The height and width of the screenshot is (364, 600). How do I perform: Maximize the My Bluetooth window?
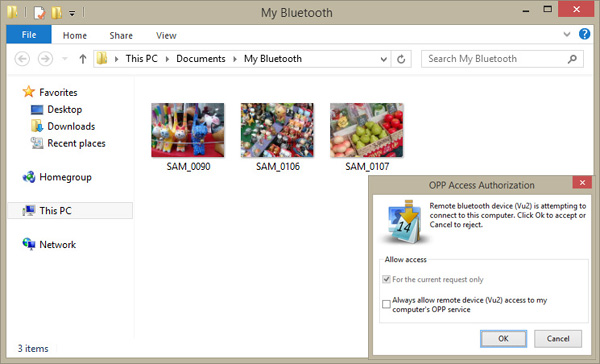(548, 9)
